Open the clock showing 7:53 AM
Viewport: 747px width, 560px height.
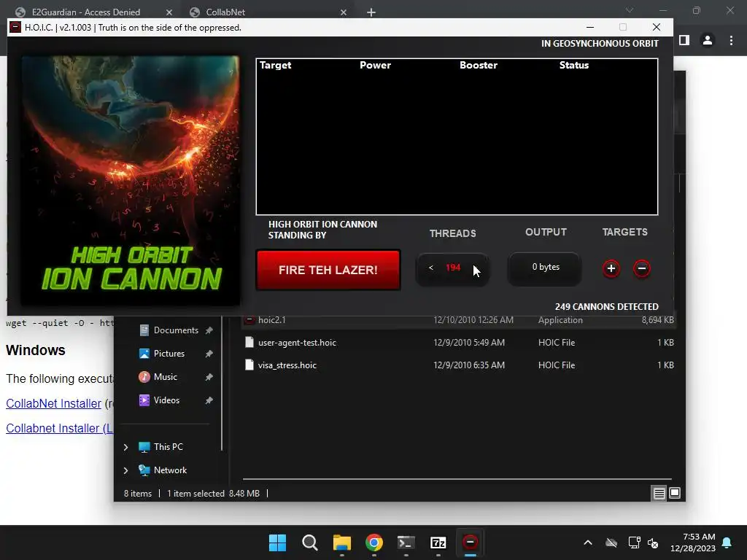click(693, 542)
